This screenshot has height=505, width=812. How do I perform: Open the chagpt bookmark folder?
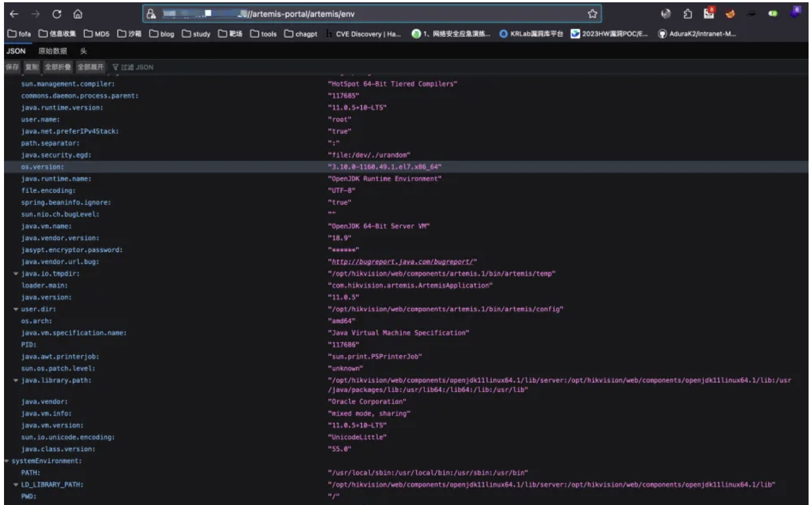pos(301,34)
